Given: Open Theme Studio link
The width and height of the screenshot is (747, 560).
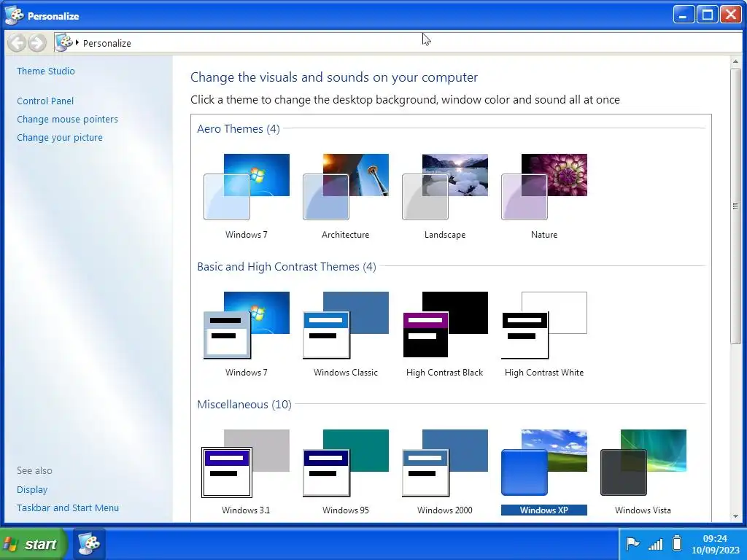Looking at the screenshot, I should coord(46,71).
